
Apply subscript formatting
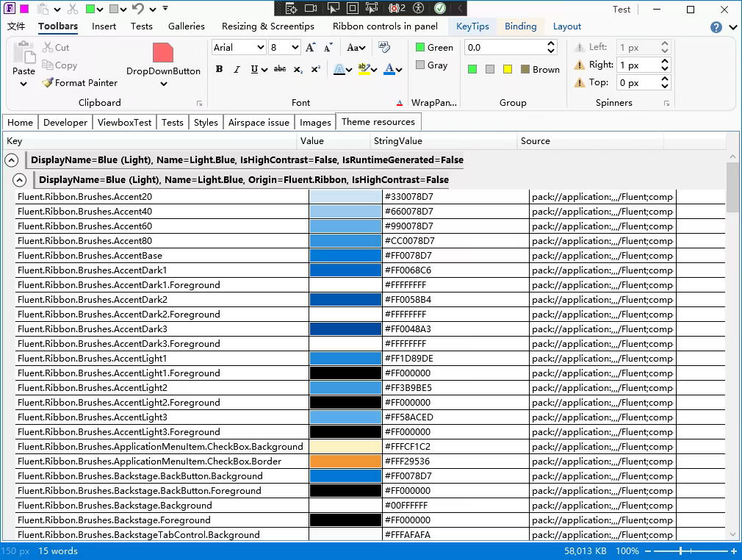pos(298,68)
